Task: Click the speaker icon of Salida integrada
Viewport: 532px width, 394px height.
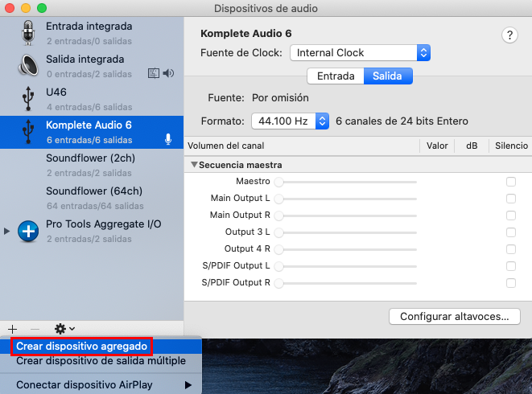Action: click(28, 65)
